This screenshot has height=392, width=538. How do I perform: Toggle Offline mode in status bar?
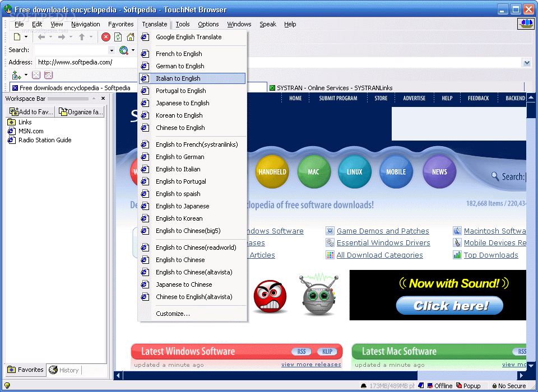[x=439, y=386]
